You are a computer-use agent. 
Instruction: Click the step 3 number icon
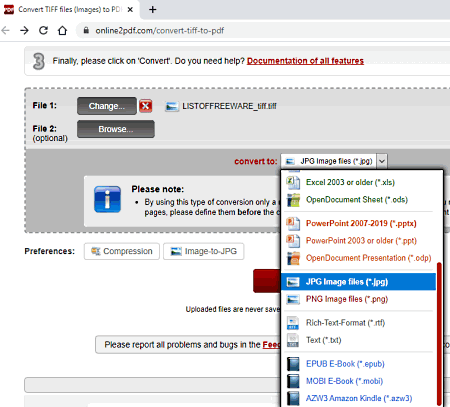pyautogui.click(x=38, y=61)
